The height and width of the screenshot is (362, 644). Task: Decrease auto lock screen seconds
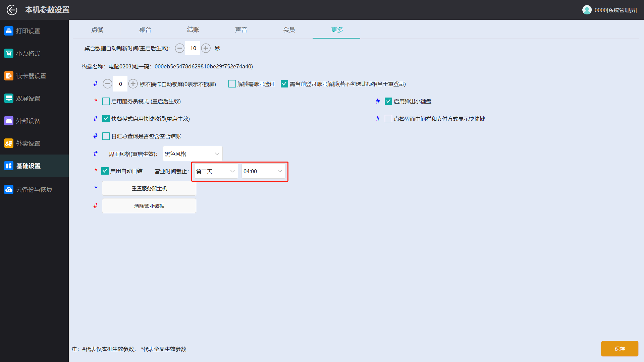[x=107, y=84]
